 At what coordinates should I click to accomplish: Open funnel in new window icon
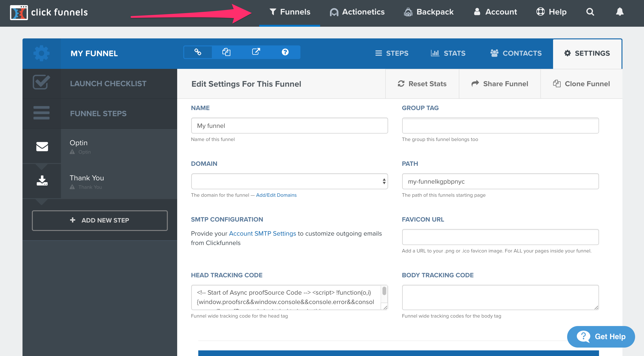(256, 52)
